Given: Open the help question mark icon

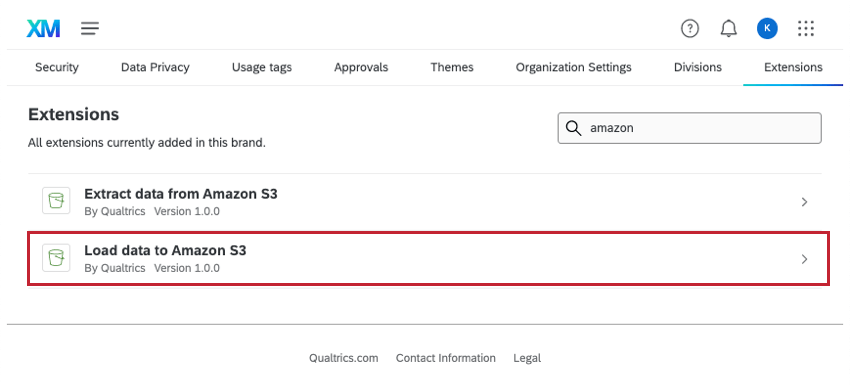Looking at the screenshot, I should point(690,28).
